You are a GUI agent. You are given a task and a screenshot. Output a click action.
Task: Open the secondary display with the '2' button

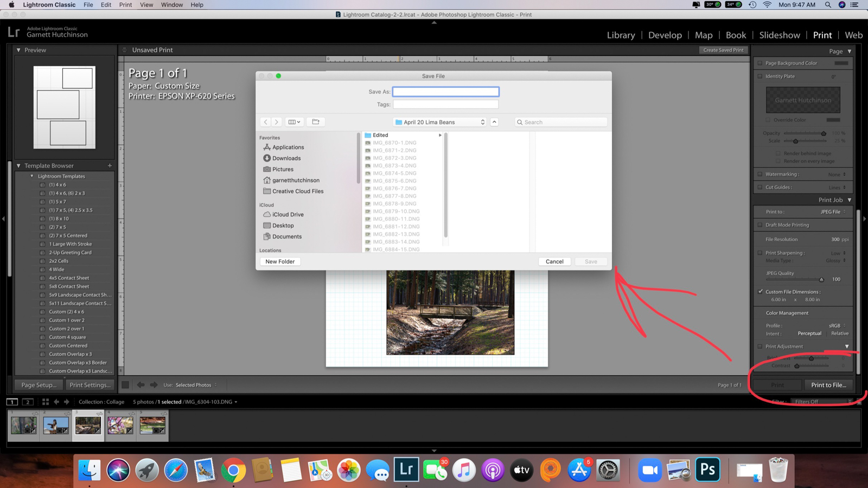[x=28, y=402]
